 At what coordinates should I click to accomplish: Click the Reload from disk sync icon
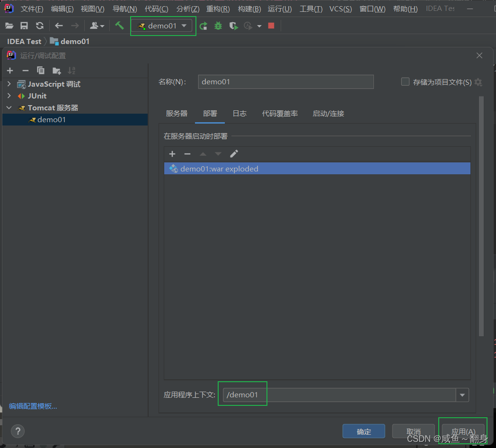[x=40, y=26]
